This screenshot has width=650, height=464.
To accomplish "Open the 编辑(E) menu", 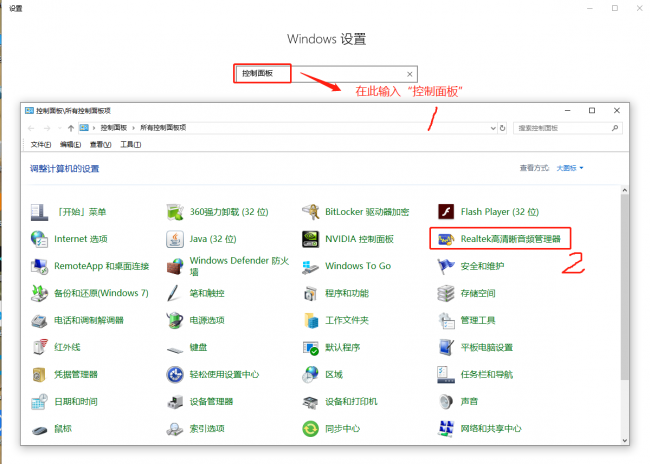I will [70, 145].
